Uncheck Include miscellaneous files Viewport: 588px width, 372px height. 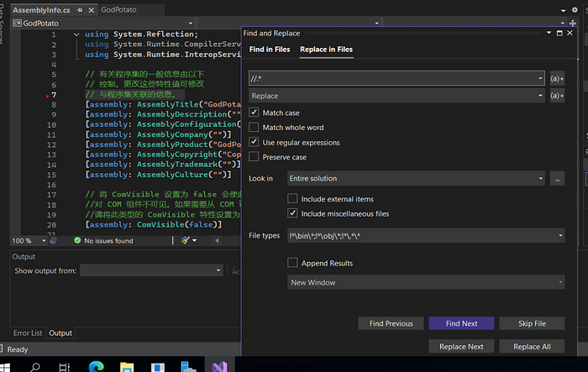click(x=292, y=213)
